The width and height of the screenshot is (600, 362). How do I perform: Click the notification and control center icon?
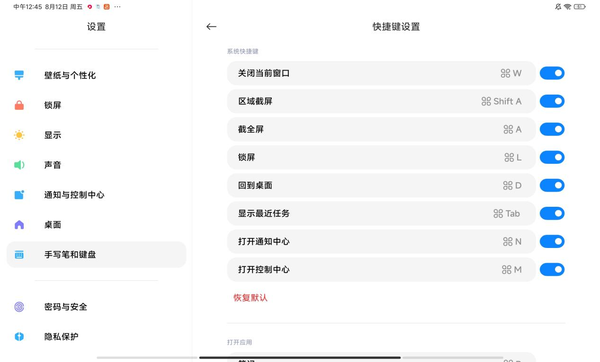click(x=19, y=195)
